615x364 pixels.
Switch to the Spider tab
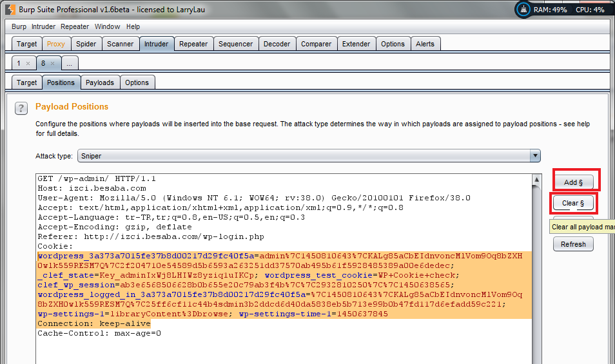[x=86, y=44]
